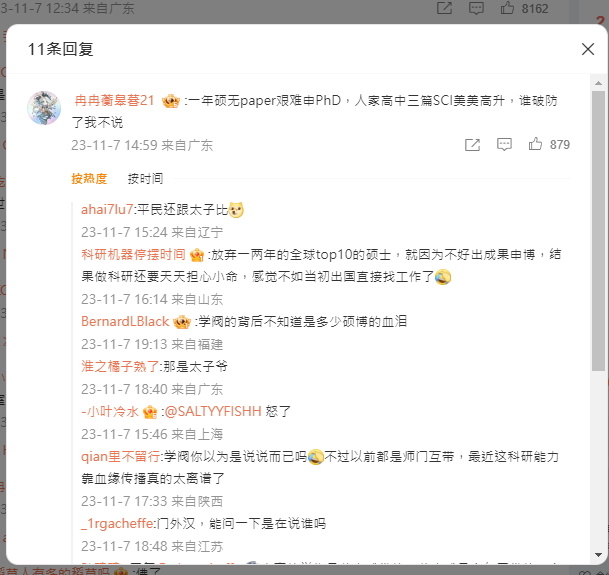Screen dimensions: 609x575
Task: Open qian里不留行's profile
Action: point(120,457)
